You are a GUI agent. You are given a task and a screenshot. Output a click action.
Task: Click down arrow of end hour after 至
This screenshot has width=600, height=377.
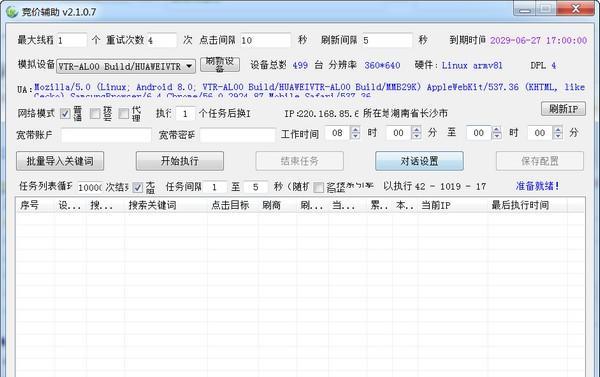tap(497, 136)
